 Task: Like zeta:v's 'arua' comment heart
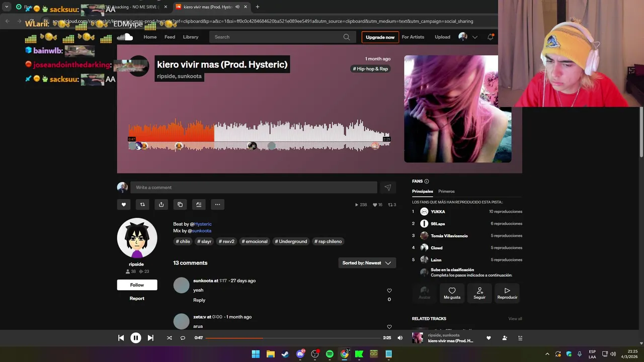point(389,327)
